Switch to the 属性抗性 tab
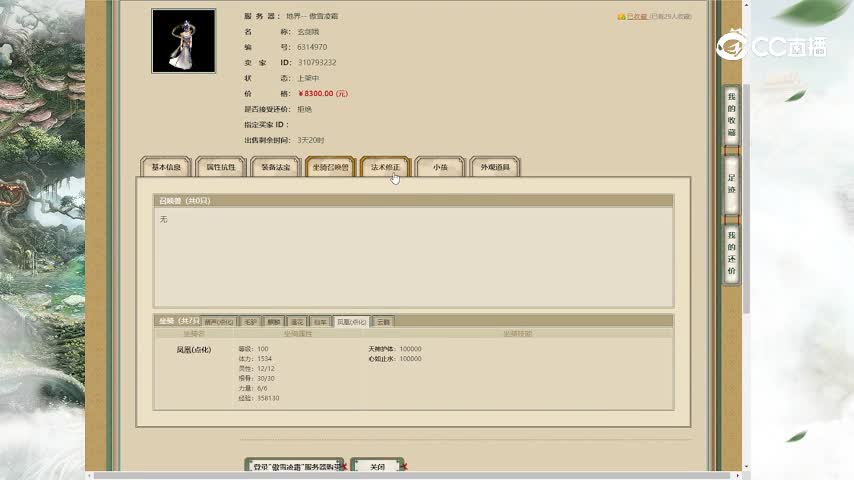The width and height of the screenshot is (854, 480). click(221, 167)
